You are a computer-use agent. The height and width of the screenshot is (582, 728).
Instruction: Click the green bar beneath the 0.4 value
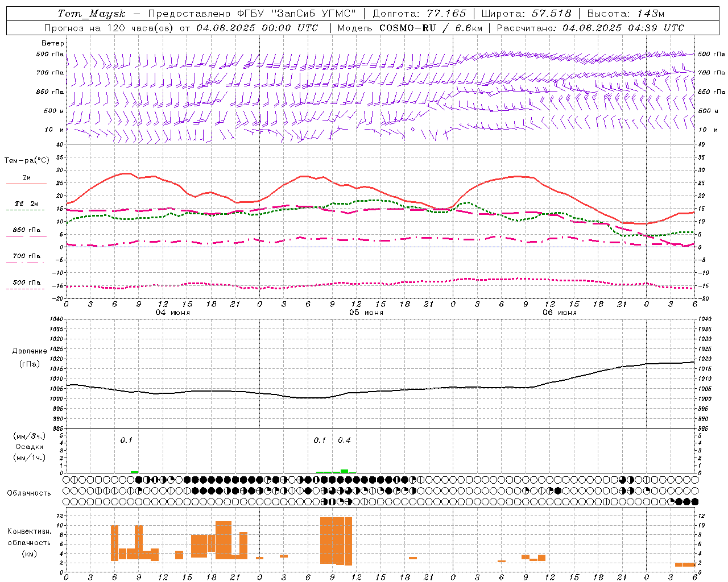pyautogui.click(x=344, y=471)
